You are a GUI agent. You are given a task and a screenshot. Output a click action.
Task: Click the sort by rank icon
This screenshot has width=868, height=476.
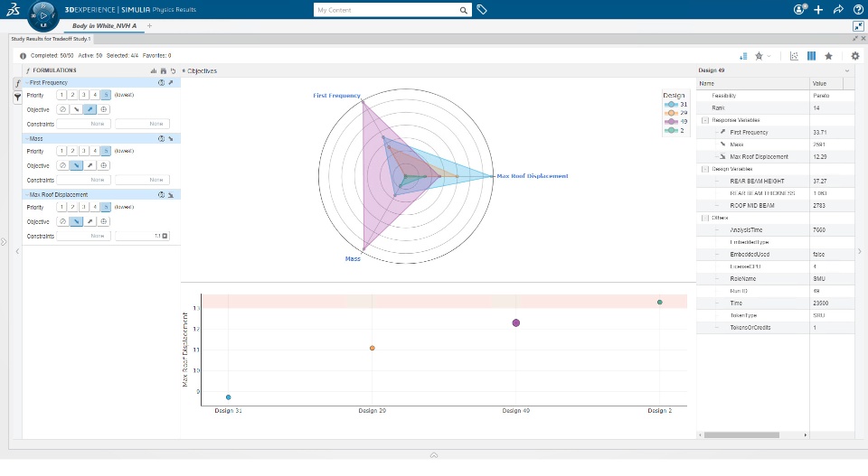click(x=743, y=56)
